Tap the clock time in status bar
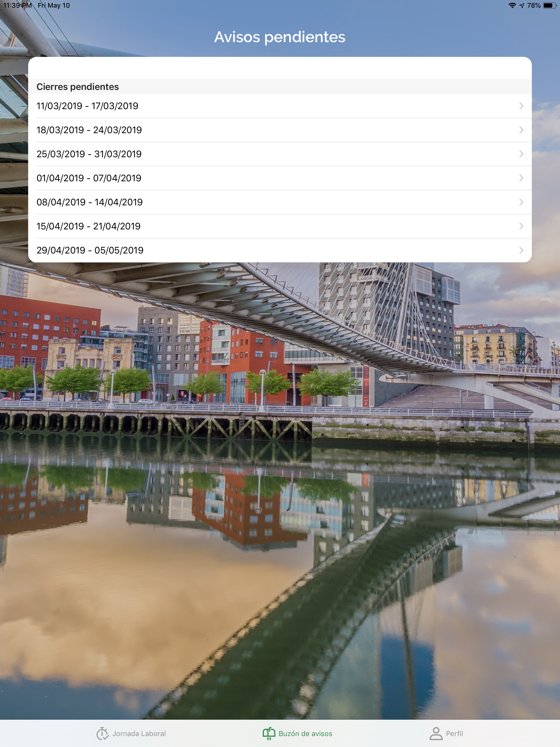 17,5
